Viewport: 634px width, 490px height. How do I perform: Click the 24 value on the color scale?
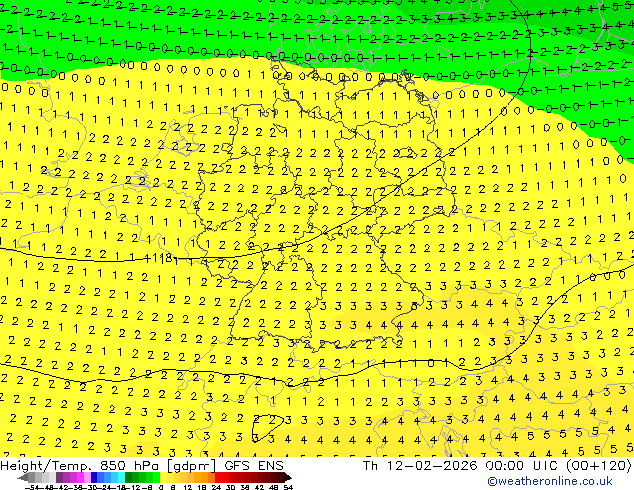[216, 487]
